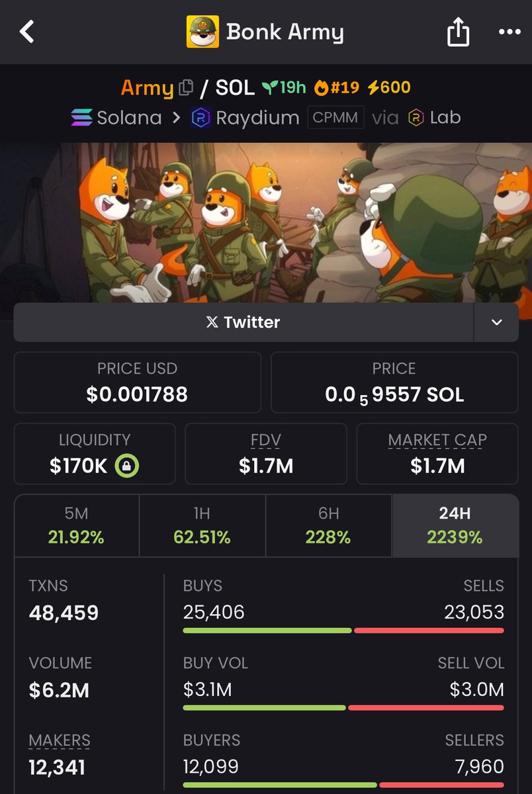Open the Twitter link button
The height and width of the screenshot is (794, 532).
[244, 322]
